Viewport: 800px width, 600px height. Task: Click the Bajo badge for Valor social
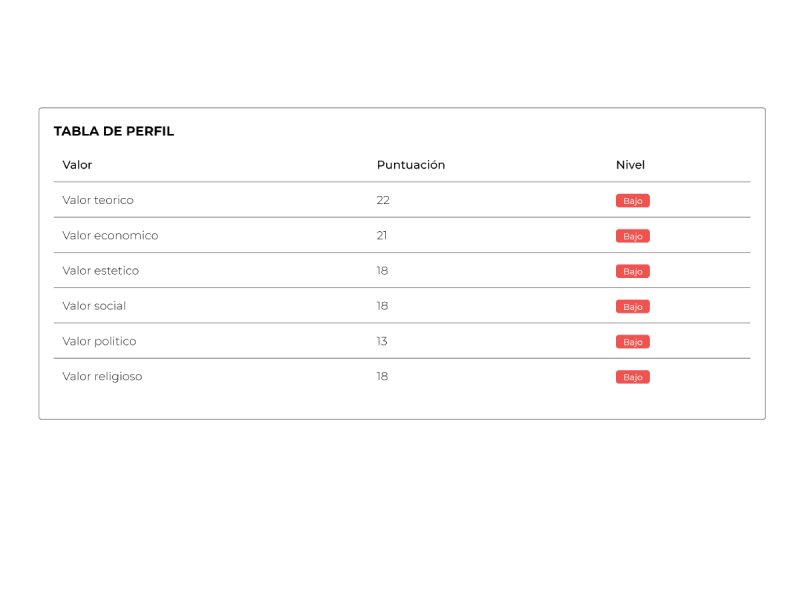tap(633, 307)
